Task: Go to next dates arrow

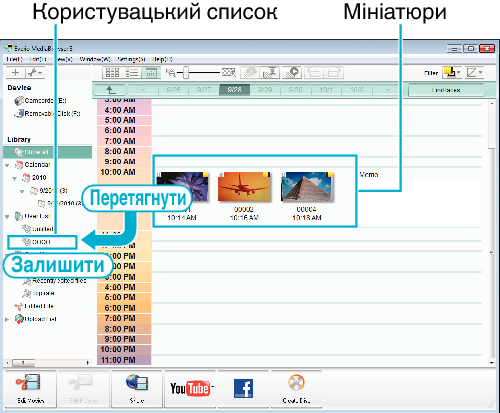Action: coord(387,90)
